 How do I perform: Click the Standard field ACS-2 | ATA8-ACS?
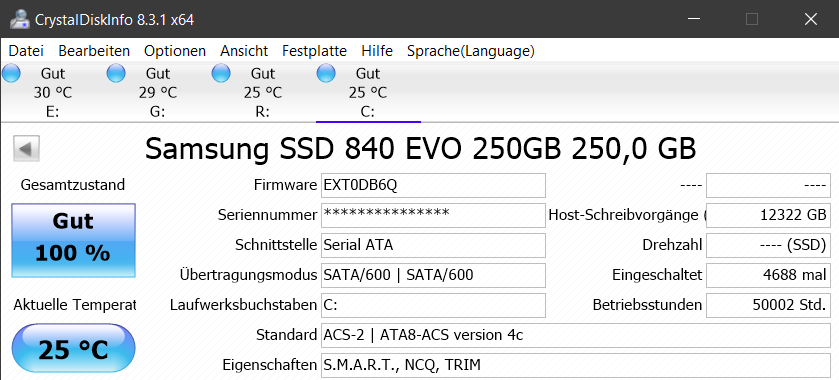[576, 335]
